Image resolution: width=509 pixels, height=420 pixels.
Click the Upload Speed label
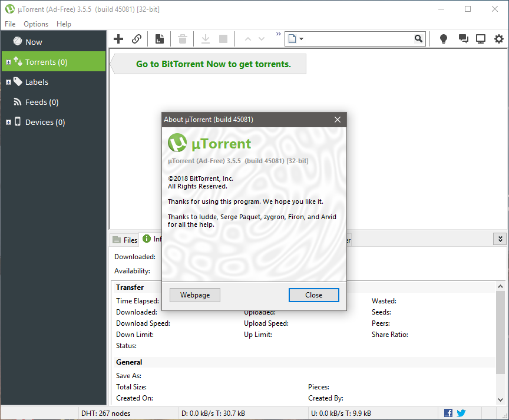(266, 323)
